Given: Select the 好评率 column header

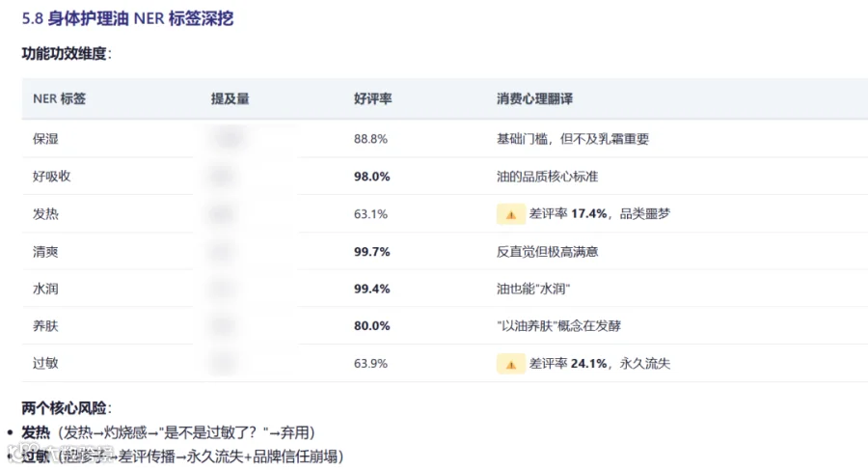Looking at the screenshot, I should (372, 98).
